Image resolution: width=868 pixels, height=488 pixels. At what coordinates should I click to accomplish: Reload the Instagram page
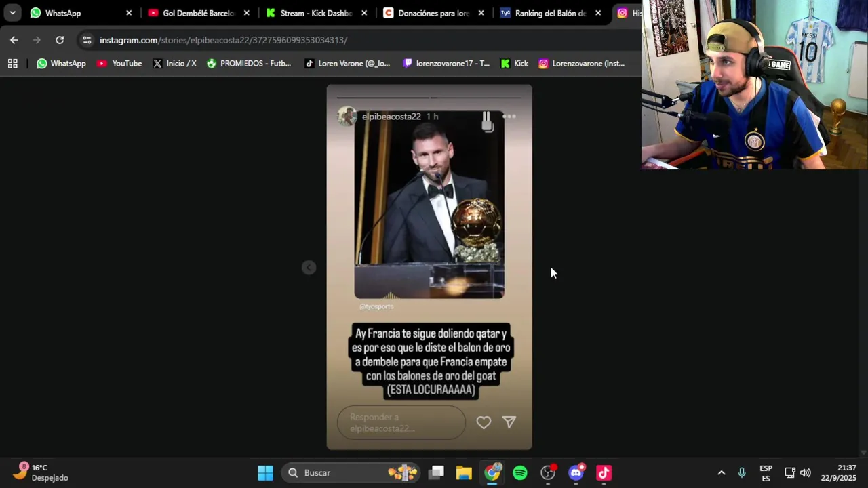[x=60, y=40]
